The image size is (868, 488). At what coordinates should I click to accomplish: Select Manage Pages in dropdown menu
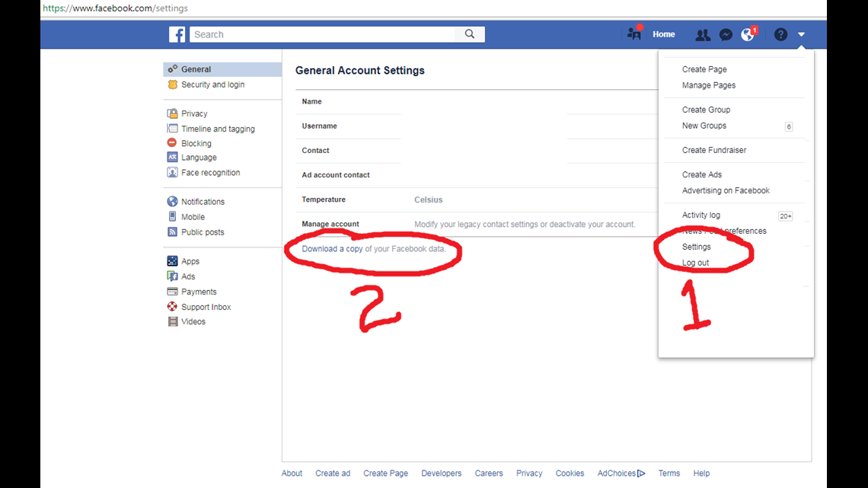click(709, 85)
